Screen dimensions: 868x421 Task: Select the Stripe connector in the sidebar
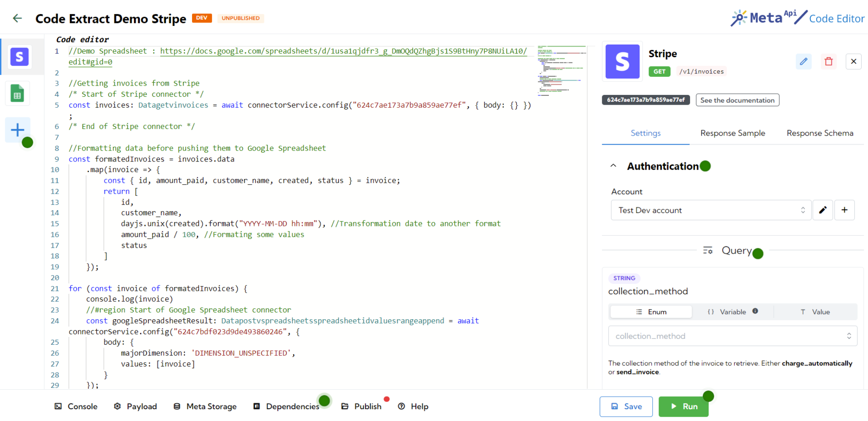[x=19, y=57]
